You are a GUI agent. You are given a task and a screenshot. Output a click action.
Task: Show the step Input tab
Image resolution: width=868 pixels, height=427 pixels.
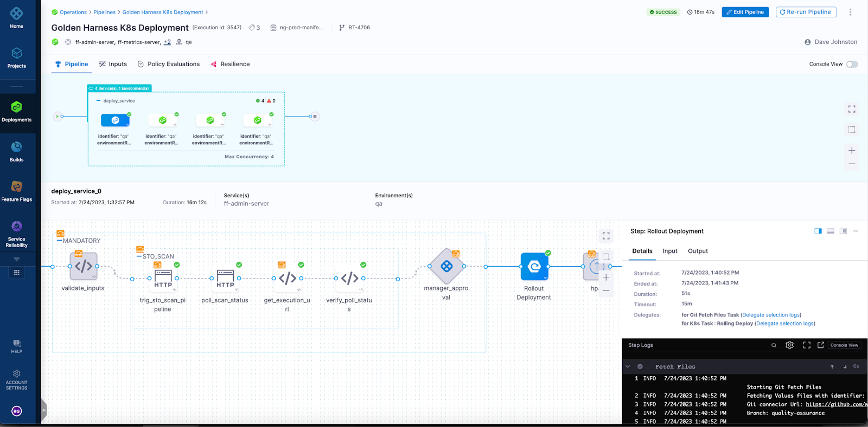click(x=670, y=251)
